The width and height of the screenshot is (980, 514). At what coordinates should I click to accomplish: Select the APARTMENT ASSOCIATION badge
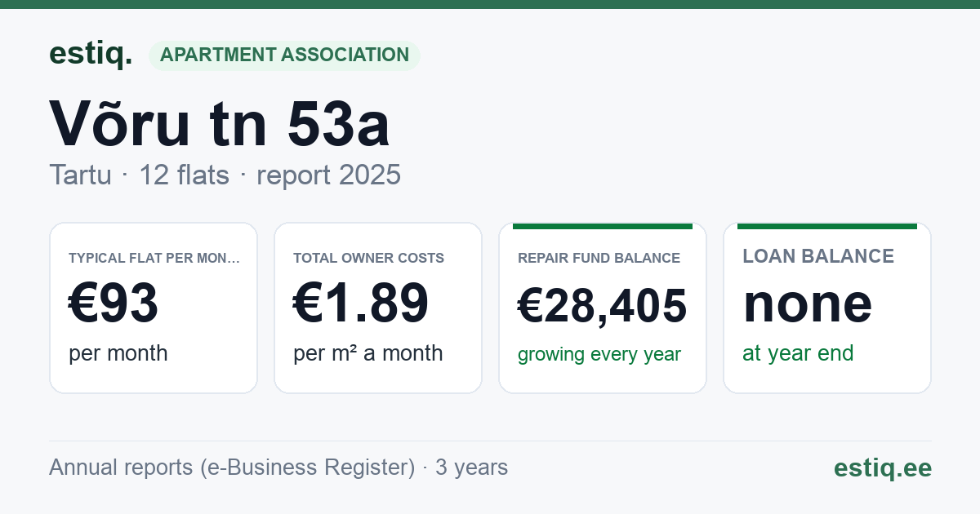click(x=284, y=55)
